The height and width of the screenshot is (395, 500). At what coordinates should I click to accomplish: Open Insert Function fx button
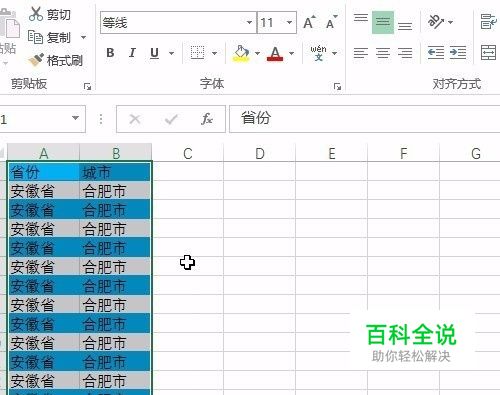pos(207,119)
